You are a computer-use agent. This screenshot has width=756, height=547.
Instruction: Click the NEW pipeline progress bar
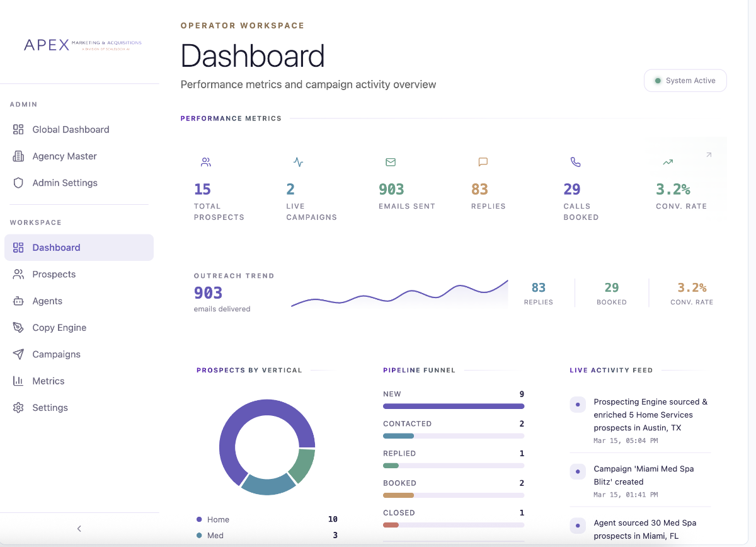(x=454, y=406)
